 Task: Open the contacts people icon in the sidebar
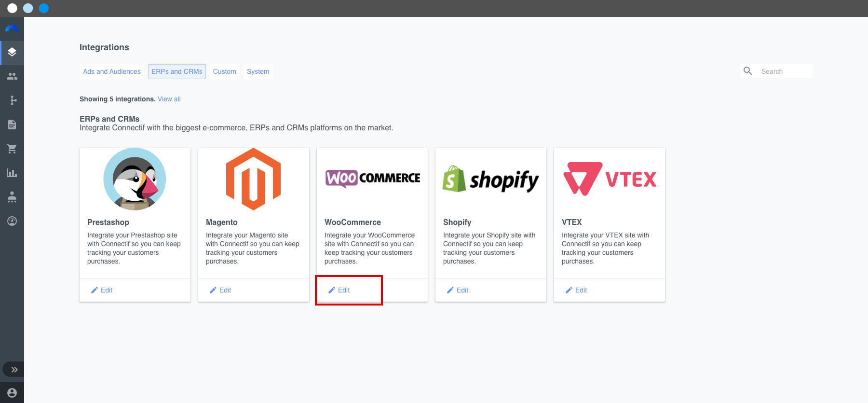coord(12,76)
